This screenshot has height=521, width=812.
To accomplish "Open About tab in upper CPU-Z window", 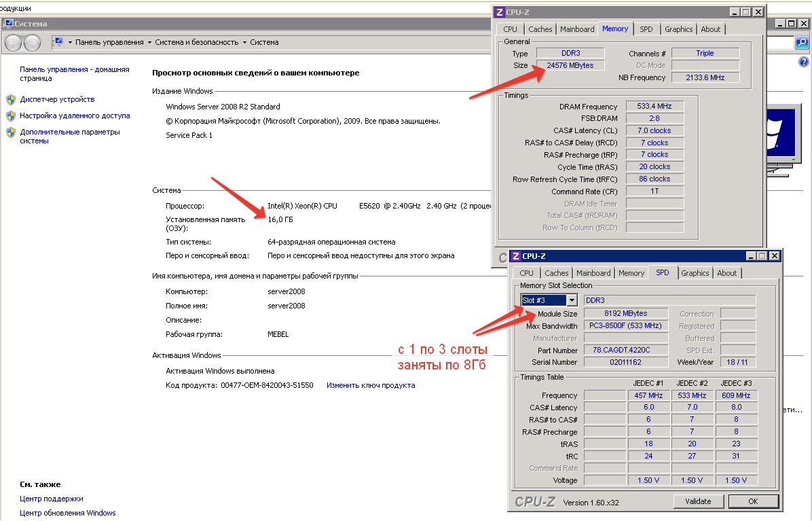I will pos(710,29).
